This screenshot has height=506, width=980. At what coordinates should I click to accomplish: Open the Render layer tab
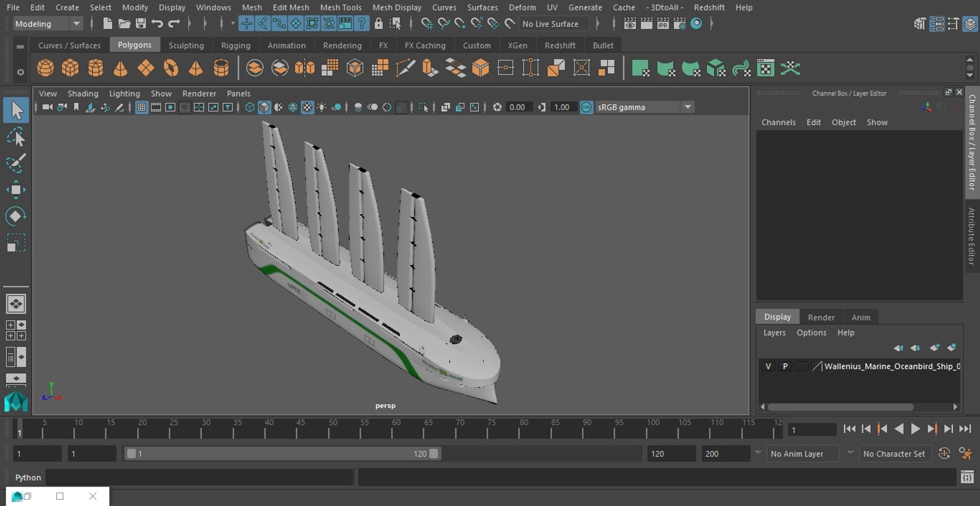[x=821, y=317]
